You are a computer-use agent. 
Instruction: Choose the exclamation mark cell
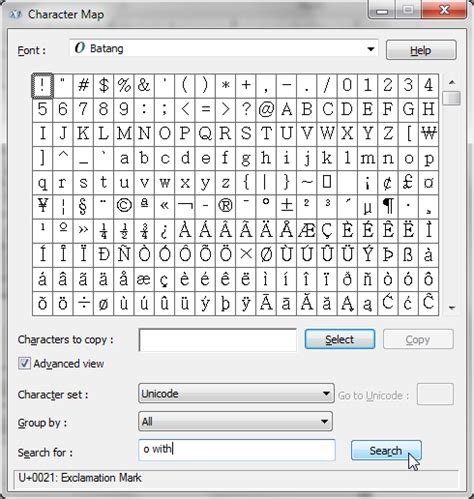pyautogui.click(x=42, y=86)
